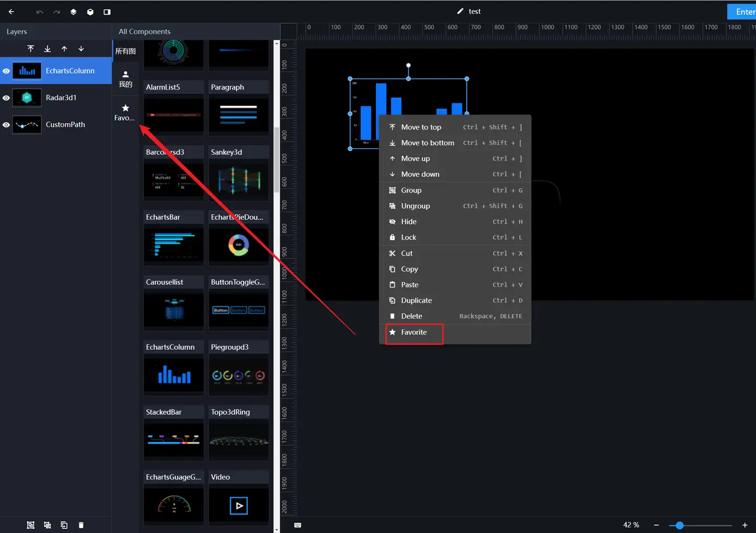Image resolution: width=756 pixels, height=533 pixels.
Task: Toggle the layers panel icon in toolbar
Action: pyautogui.click(x=73, y=12)
